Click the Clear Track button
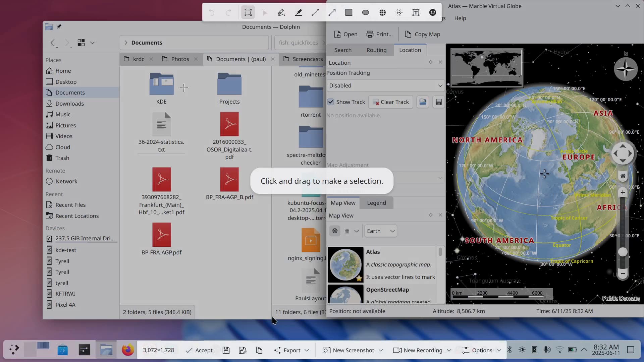The image size is (644, 362). pos(390,102)
